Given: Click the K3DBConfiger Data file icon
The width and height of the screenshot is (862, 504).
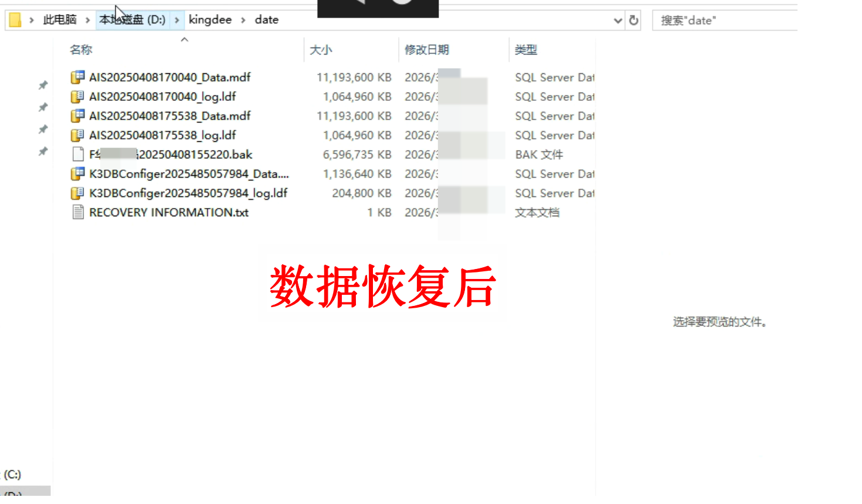Looking at the screenshot, I should pyautogui.click(x=77, y=174).
